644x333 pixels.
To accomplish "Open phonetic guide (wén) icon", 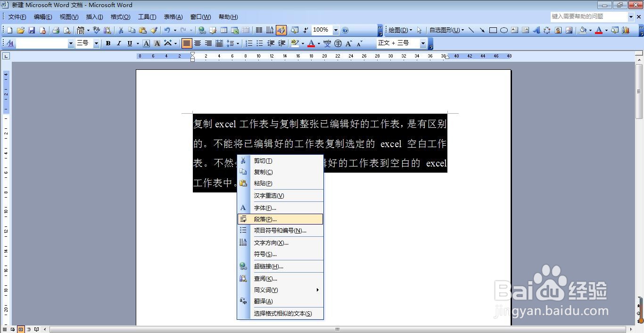I will click(x=327, y=43).
